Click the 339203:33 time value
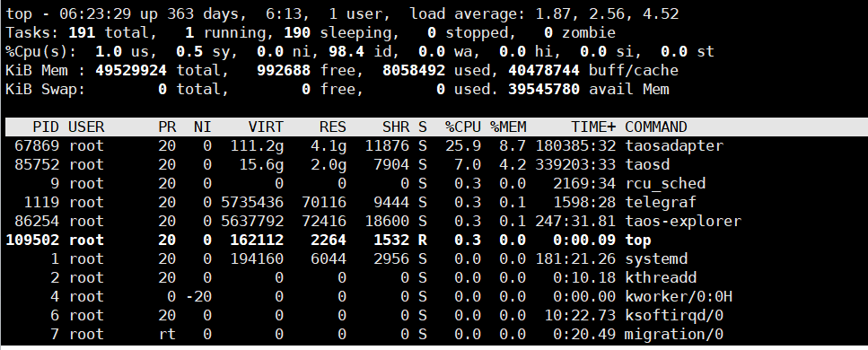 coord(575,165)
